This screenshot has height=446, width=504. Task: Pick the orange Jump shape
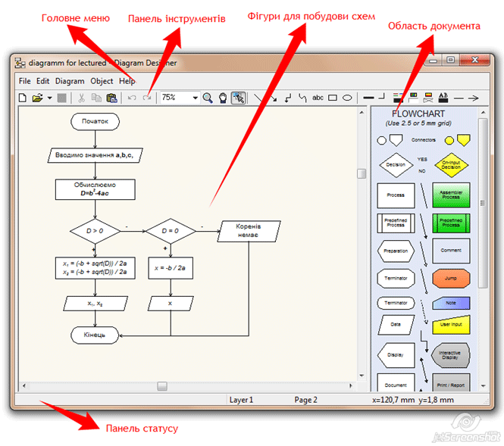[451, 278]
